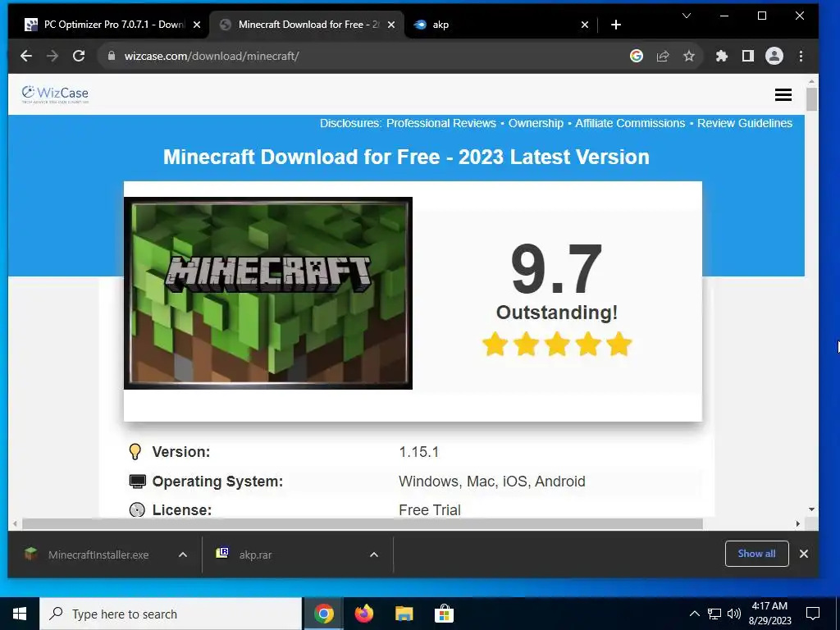Screen dimensions: 840x630
Task: Click the address bar URL
Action: pyautogui.click(x=212, y=56)
